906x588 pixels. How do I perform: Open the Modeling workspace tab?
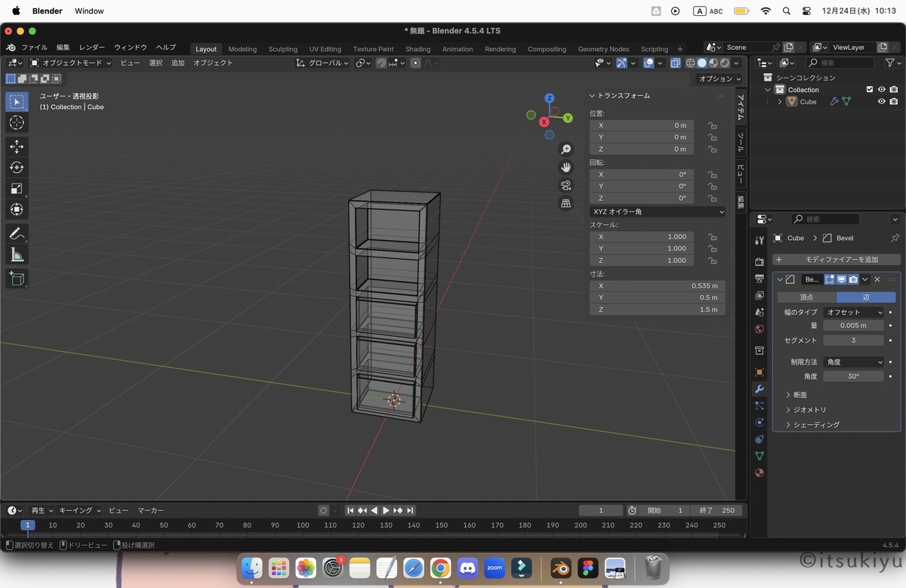click(x=242, y=49)
